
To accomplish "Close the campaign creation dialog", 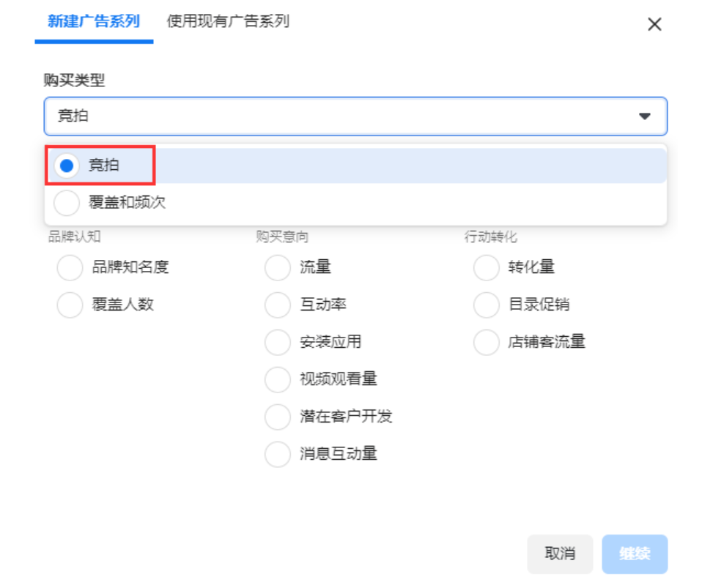I will pos(654,24).
